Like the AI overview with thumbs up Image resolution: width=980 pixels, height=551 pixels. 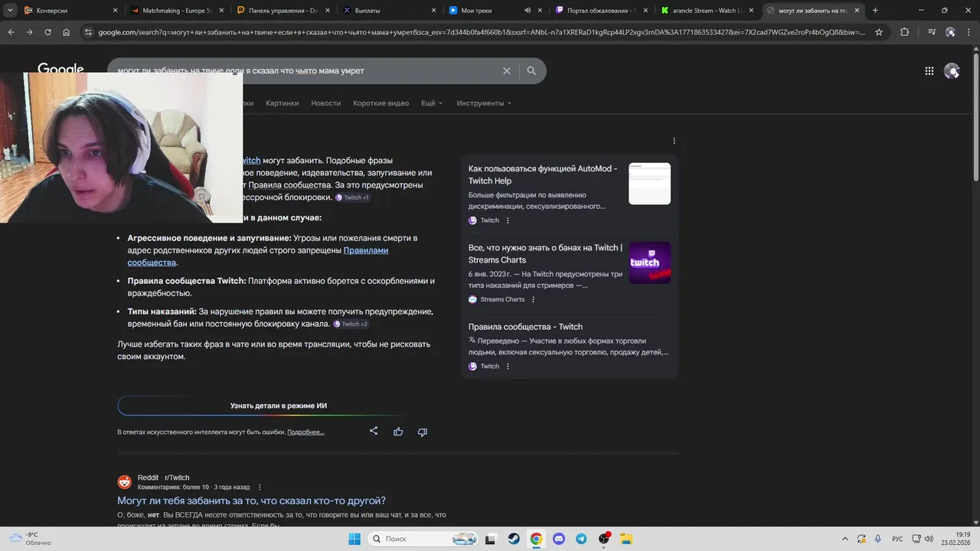click(398, 432)
